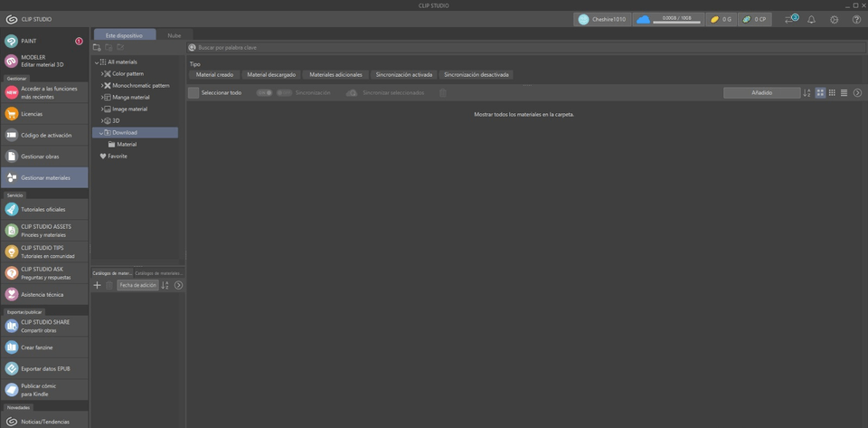Switch to large thumbnail grid view
This screenshot has height=428, width=868.
[x=820, y=92]
